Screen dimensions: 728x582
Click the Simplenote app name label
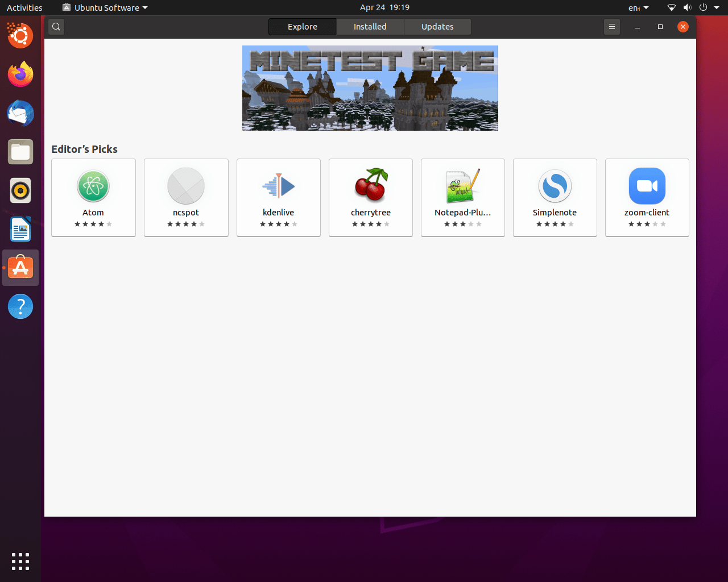[x=555, y=213]
